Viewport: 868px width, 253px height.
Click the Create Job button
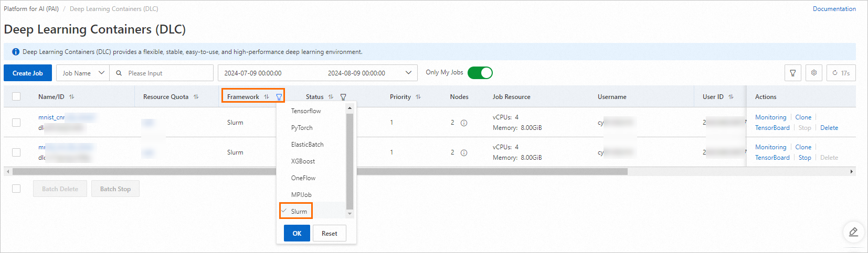[x=28, y=73]
